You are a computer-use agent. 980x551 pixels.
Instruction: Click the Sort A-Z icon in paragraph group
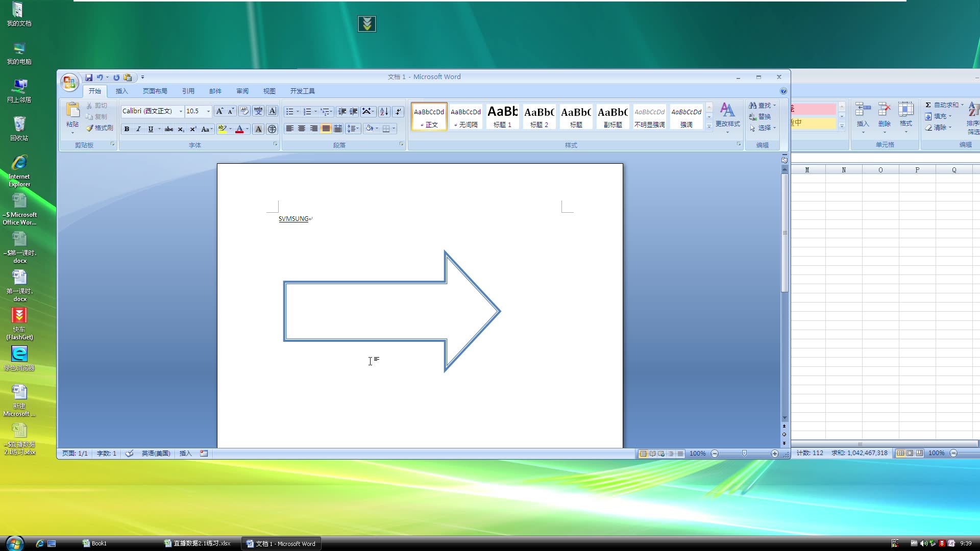[x=384, y=112]
